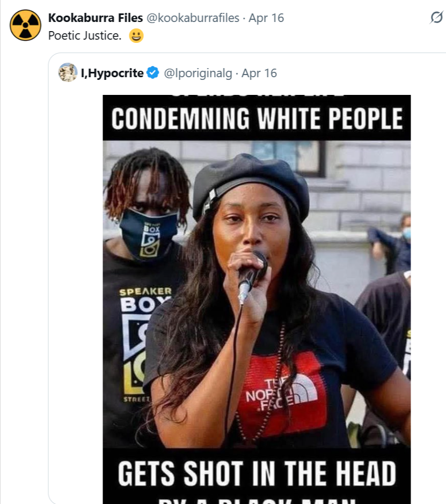
Task: Click the @Iporiginalg handle
Action: click(x=198, y=73)
